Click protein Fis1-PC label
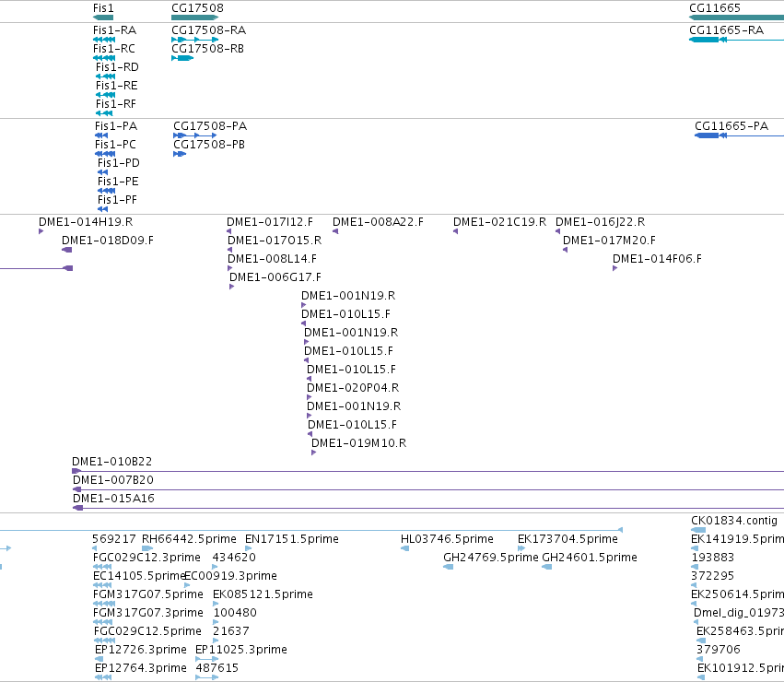784x682 pixels. tap(115, 145)
